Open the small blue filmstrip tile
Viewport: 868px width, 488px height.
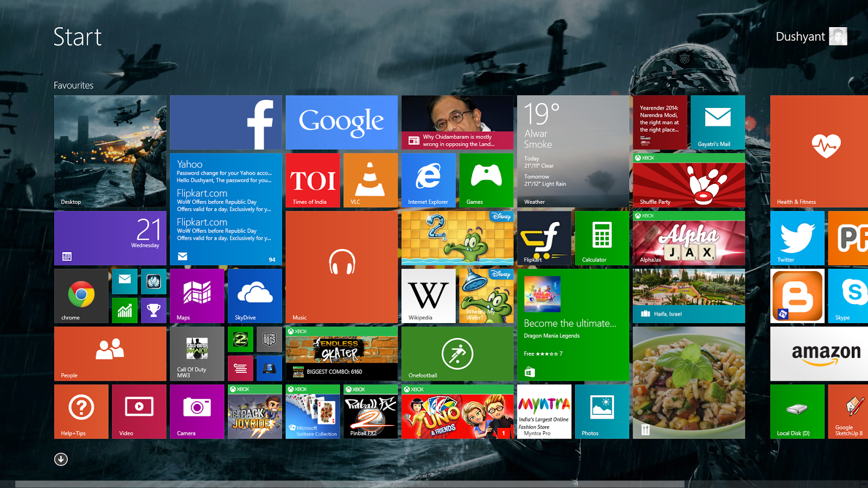click(x=270, y=369)
